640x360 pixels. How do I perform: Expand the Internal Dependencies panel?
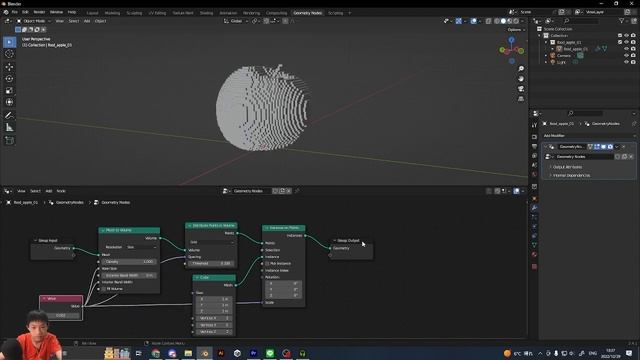click(570, 175)
